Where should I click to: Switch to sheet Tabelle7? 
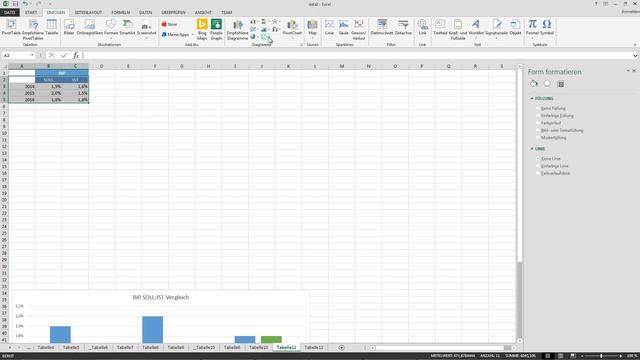125,347
